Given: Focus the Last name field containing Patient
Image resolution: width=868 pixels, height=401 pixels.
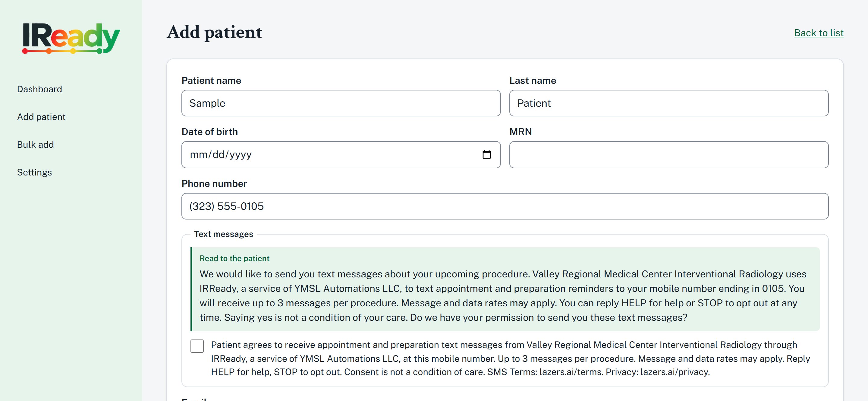Looking at the screenshot, I should click(668, 103).
